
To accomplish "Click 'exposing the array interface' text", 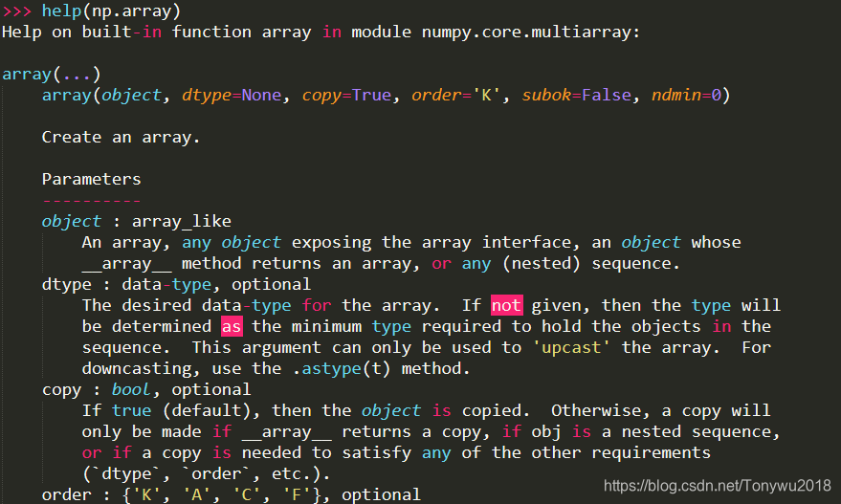I will point(435,242).
